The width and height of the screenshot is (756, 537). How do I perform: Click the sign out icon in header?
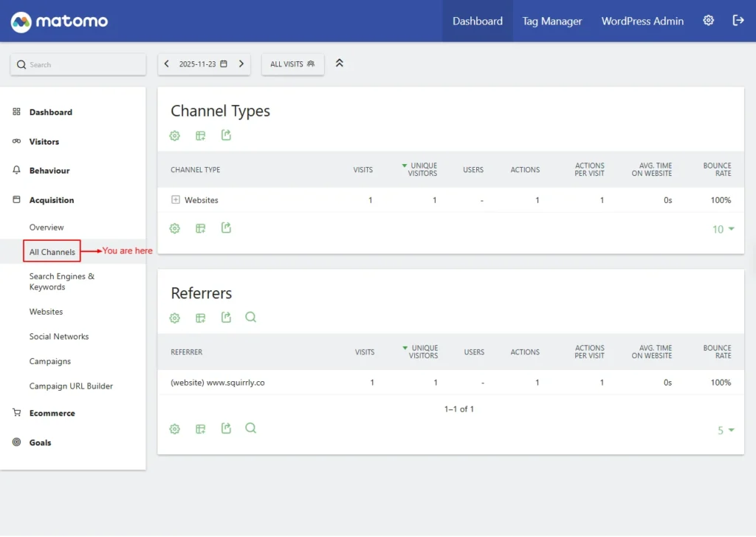[738, 21]
